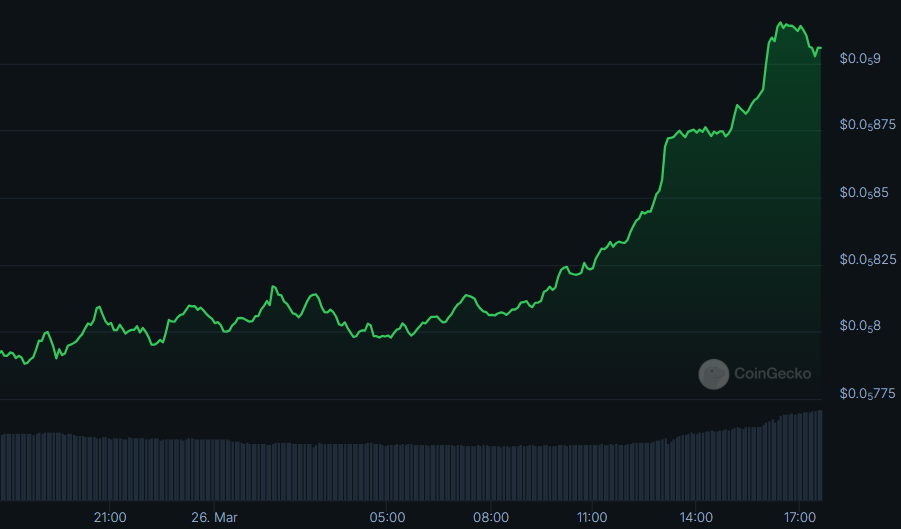Click the tallest volume bar at far right

pyautogui.click(x=820, y=455)
